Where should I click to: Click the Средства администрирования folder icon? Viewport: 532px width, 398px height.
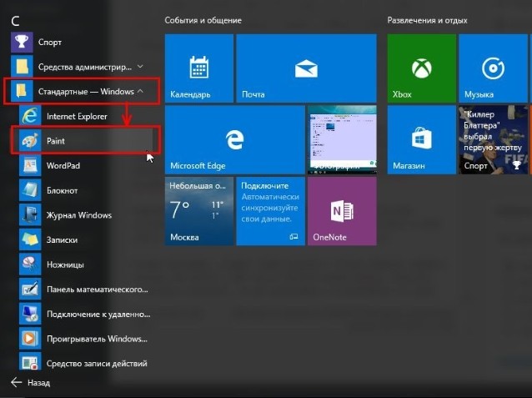22,67
